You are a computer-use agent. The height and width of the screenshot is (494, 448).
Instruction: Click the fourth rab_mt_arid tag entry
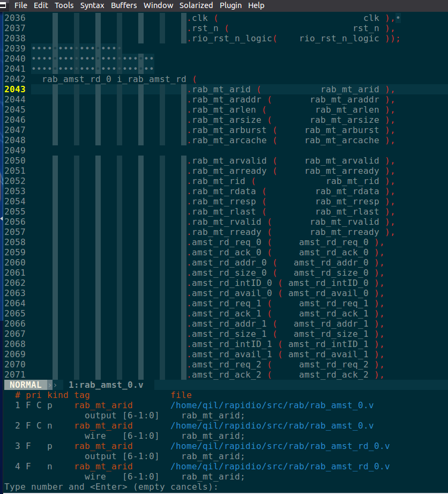[x=103, y=467]
